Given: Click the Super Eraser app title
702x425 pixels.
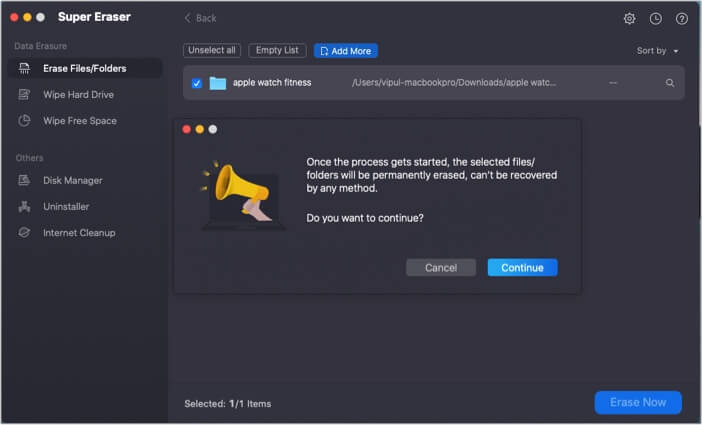Looking at the screenshot, I should click(94, 17).
